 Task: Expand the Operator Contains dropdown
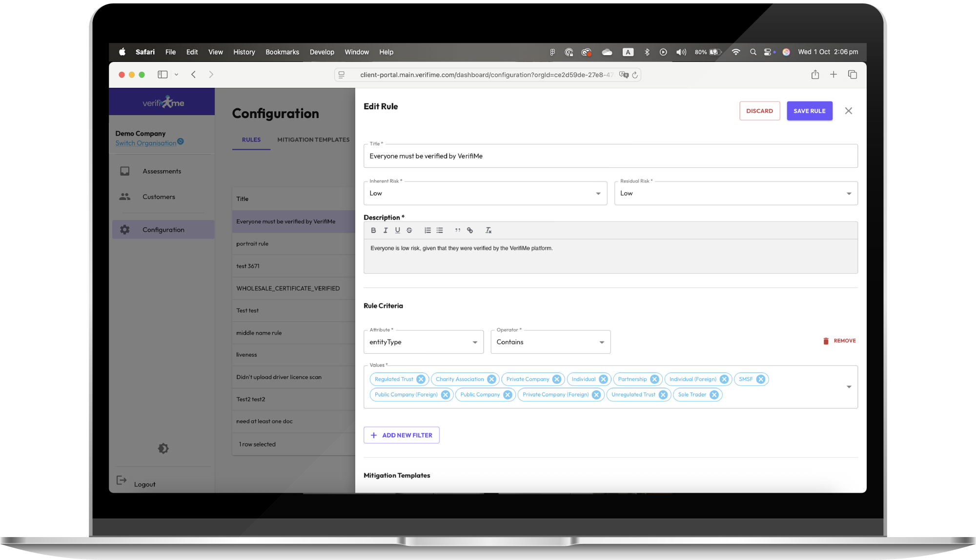point(550,342)
